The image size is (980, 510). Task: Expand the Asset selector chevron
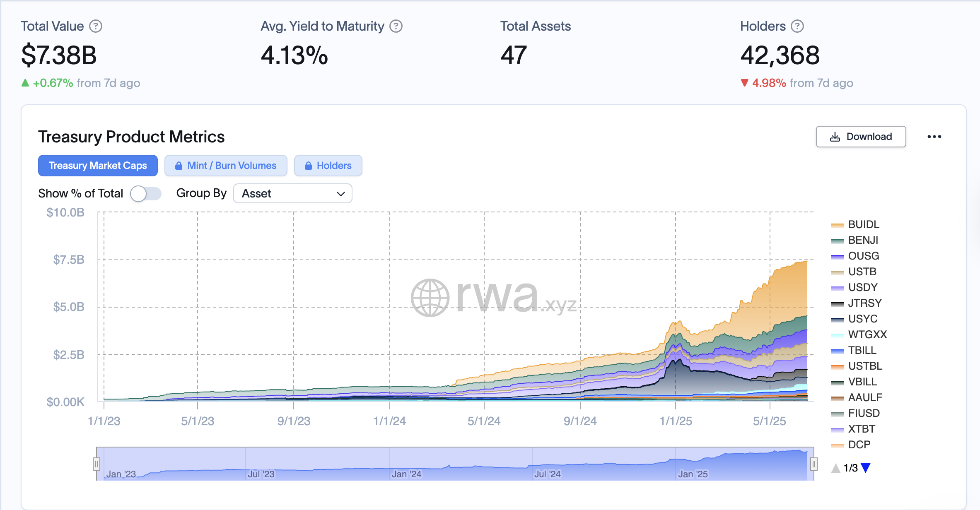click(x=340, y=193)
